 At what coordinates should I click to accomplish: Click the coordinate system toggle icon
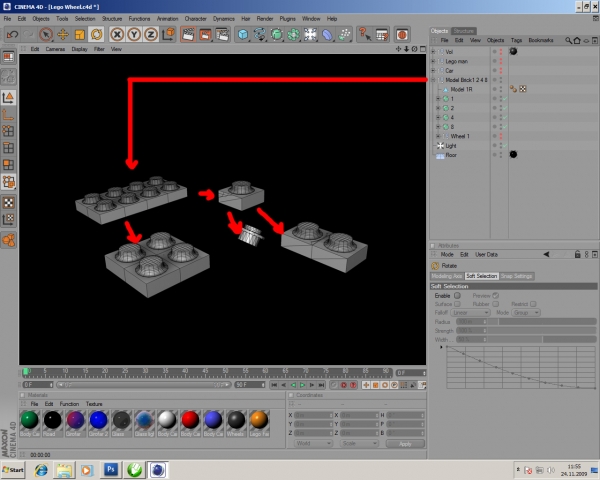tap(168, 34)
